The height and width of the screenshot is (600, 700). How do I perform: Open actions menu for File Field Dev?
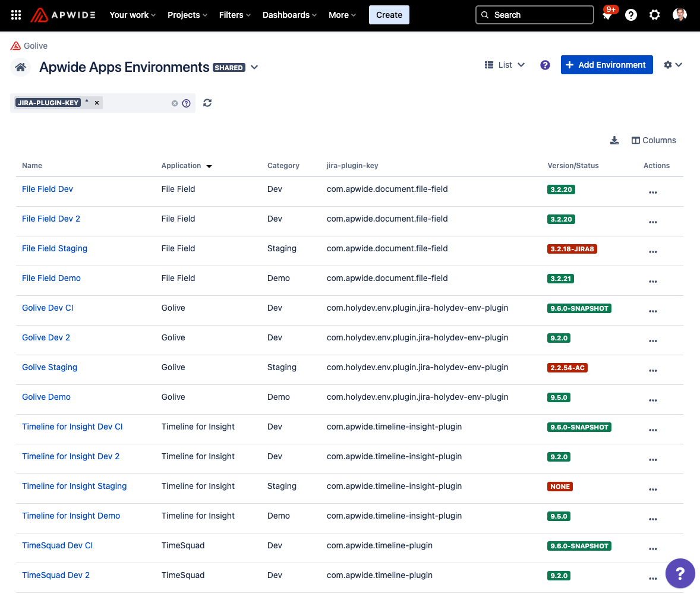coord(653,192)
